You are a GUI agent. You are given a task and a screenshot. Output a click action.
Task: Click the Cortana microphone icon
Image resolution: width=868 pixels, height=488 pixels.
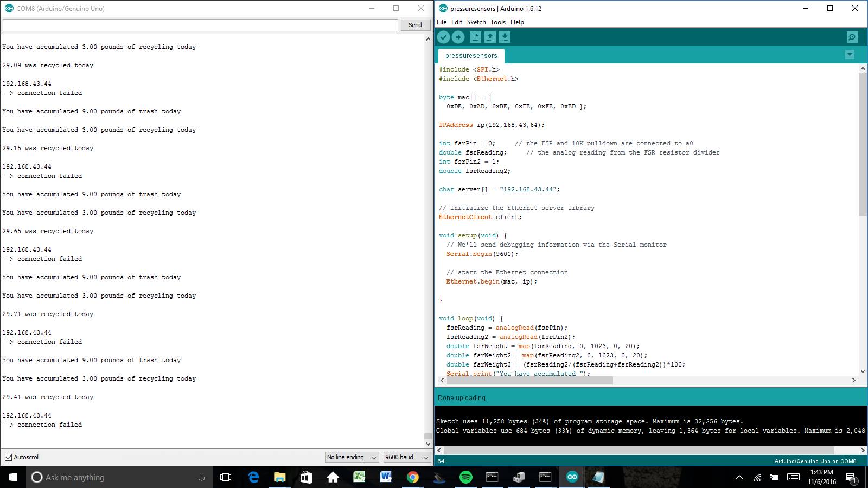(201, 477)
